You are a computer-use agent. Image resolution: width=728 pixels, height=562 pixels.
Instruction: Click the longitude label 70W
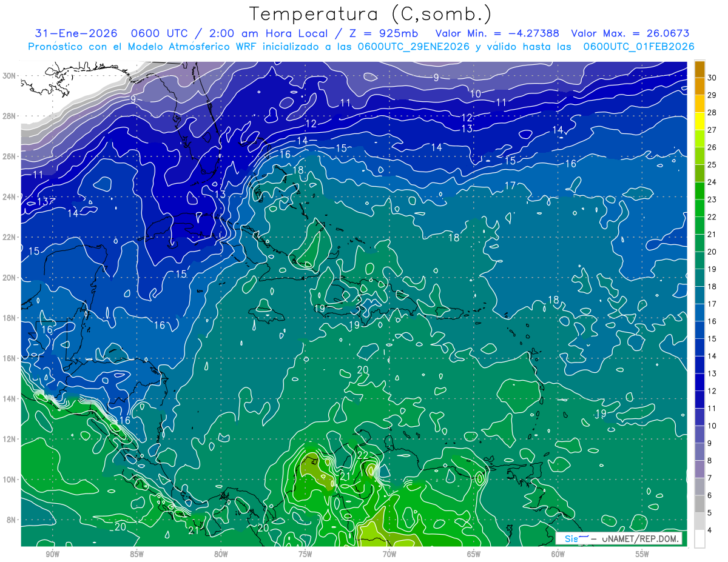tap(389, 554)
